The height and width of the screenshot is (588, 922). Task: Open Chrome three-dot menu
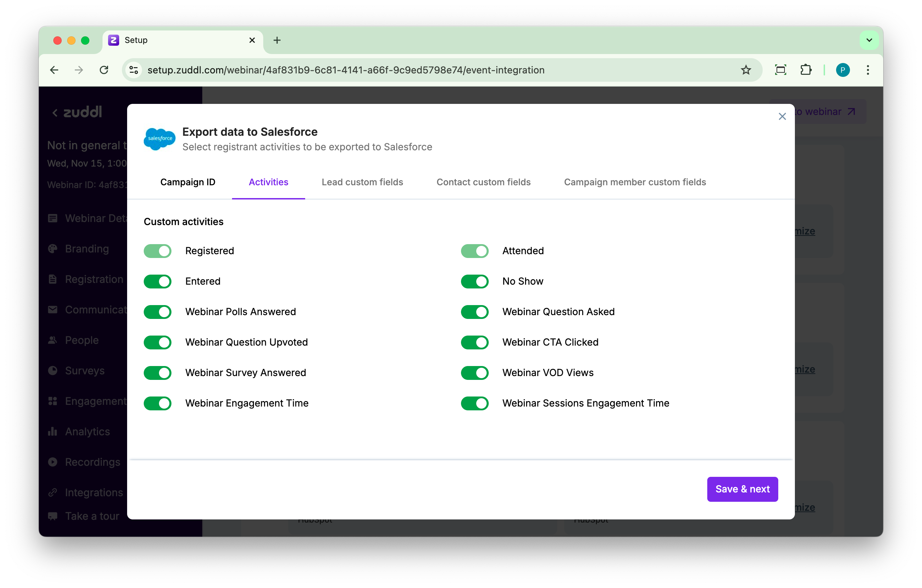click(868, 70)
